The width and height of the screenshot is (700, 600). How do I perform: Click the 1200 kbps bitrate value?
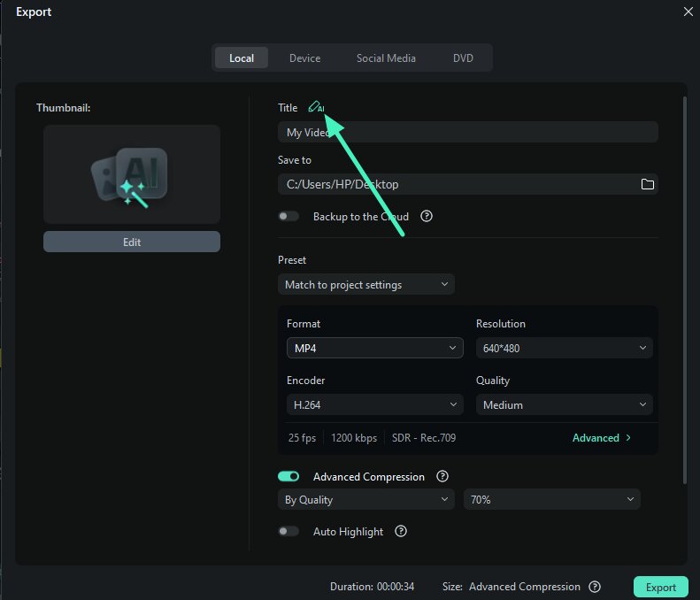(x=354, y=437)
